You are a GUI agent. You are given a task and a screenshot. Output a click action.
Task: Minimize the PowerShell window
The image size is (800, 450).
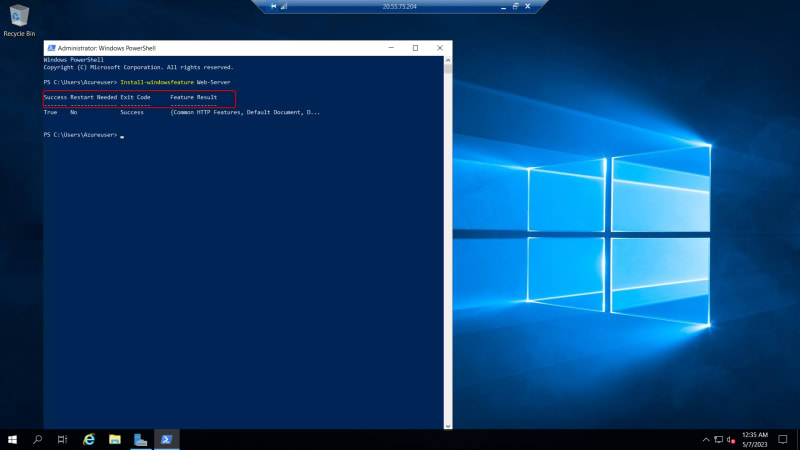pyautogui.click(x=391, y=48)
